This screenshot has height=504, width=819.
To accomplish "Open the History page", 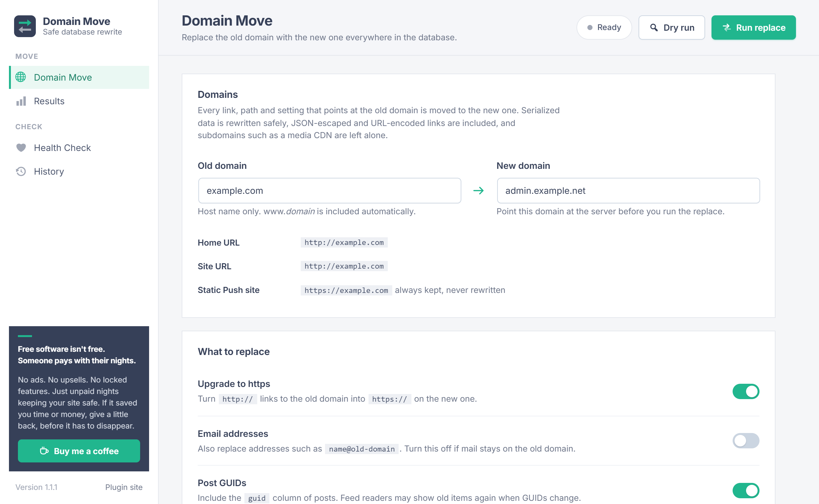I will (79, 171).
